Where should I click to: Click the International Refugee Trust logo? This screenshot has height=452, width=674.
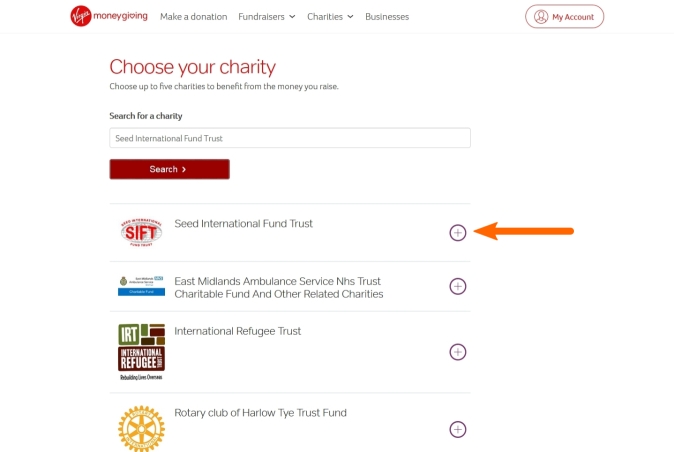[141, 352]
